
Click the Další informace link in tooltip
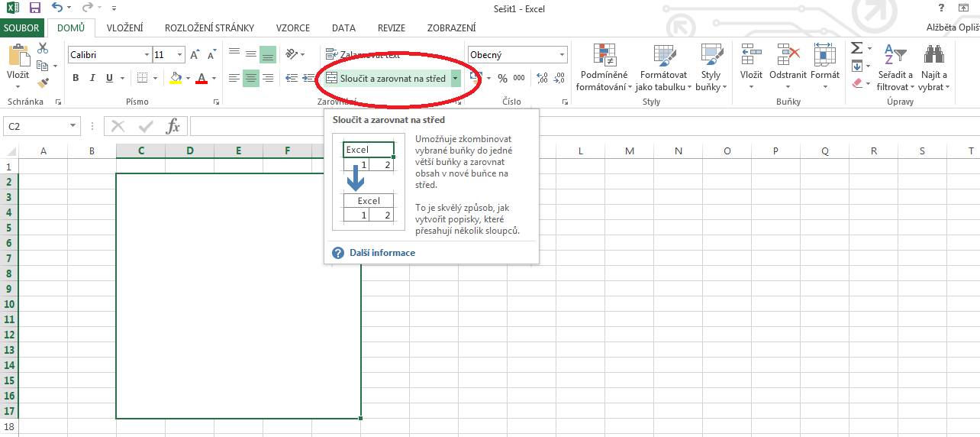[382, 253]
